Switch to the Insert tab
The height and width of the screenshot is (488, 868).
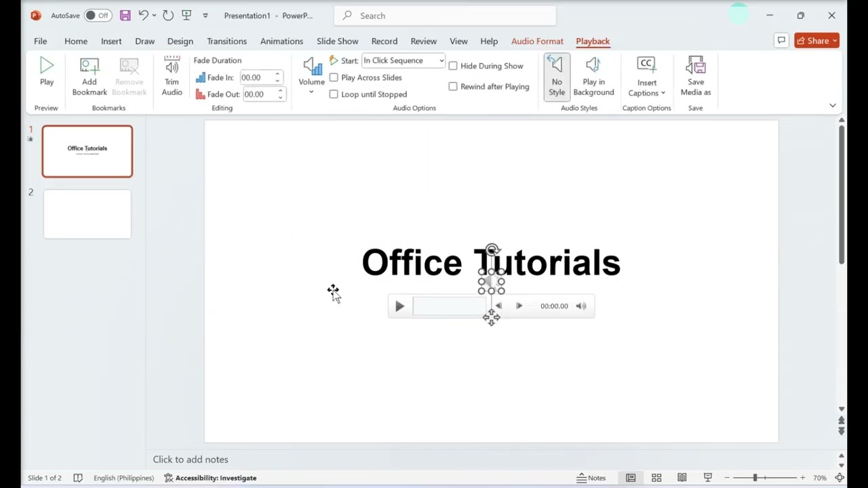click(111, 41)
